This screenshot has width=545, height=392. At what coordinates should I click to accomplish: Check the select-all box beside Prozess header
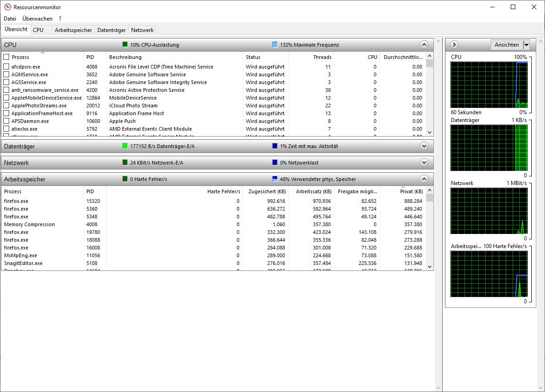pos(6,57)
